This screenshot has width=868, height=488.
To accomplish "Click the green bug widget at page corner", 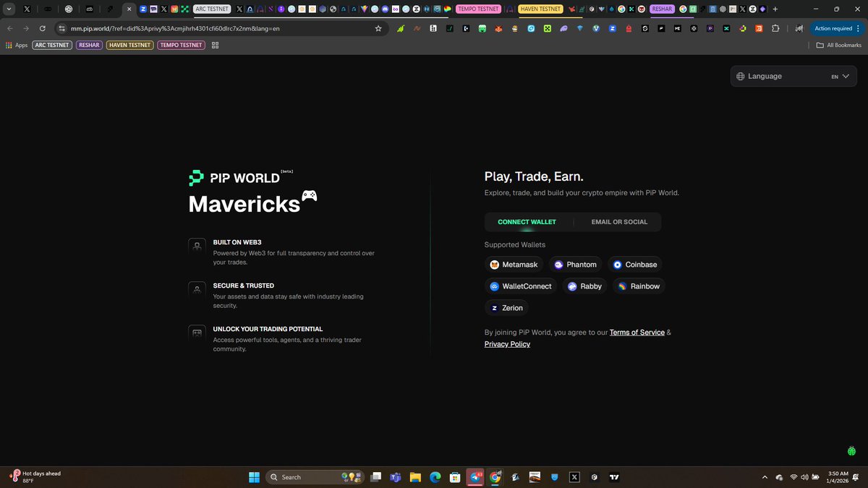I will [852, 450].
